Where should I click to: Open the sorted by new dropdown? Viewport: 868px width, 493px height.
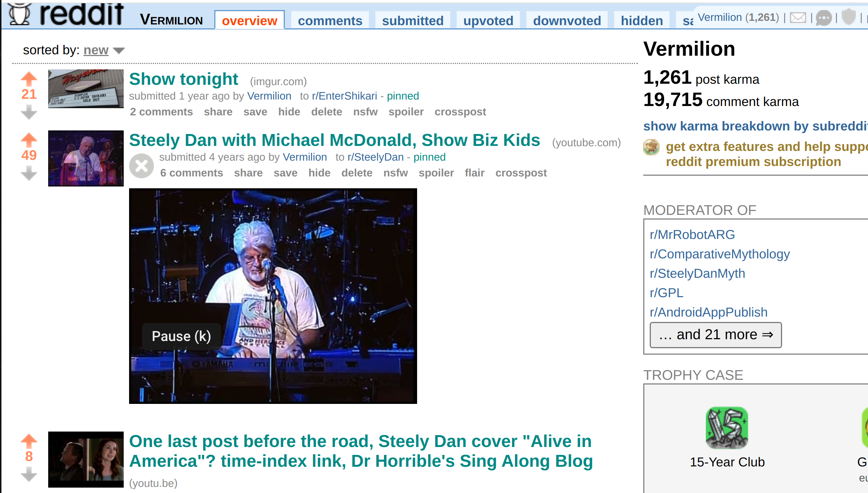[x=104, y=50]
